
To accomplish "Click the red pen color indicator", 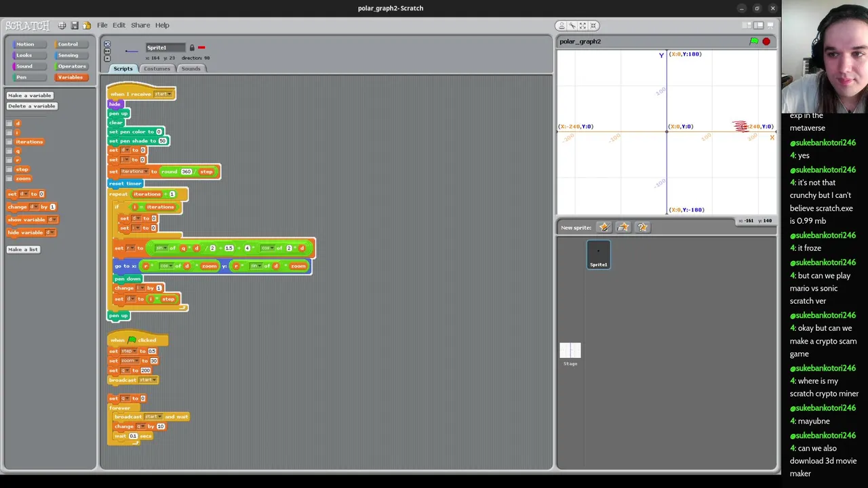I will tap(201, 47).
